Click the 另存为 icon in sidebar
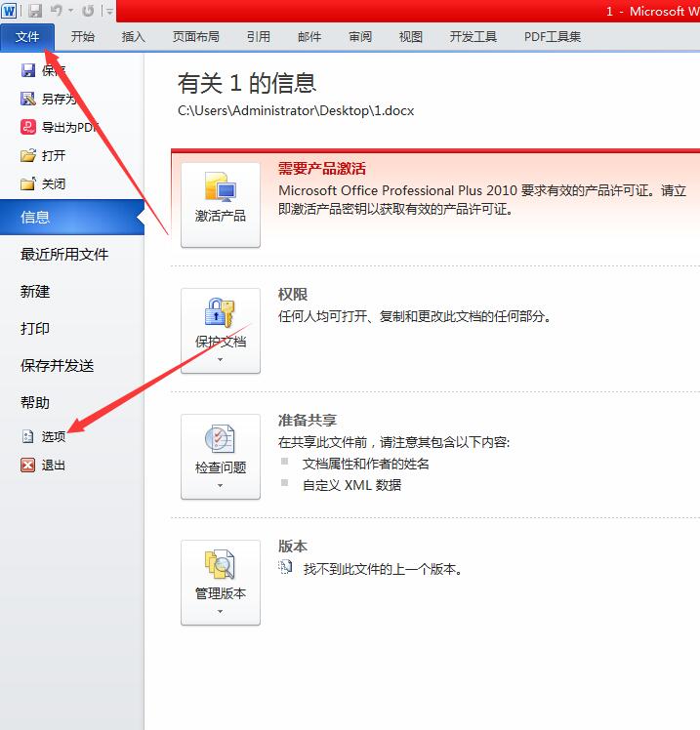The height and width of the screenshot is (730, 700). point(28,99)
